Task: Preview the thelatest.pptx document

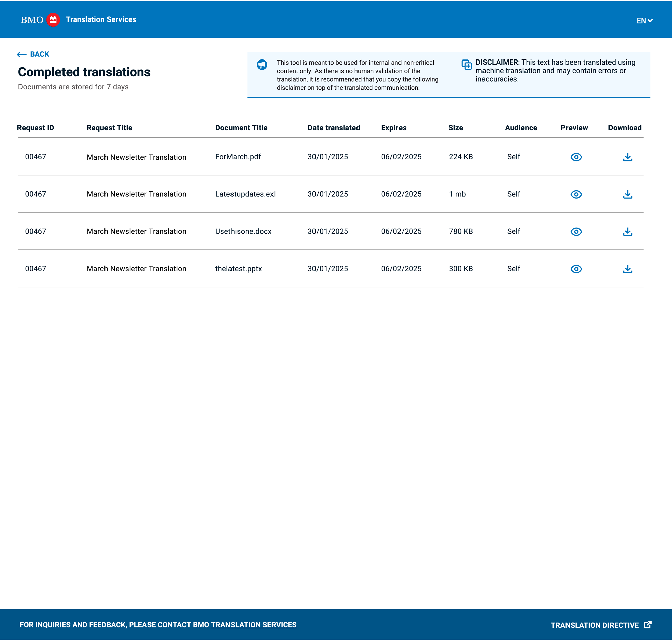Action: pyautogui.click(x=576, y=269)
